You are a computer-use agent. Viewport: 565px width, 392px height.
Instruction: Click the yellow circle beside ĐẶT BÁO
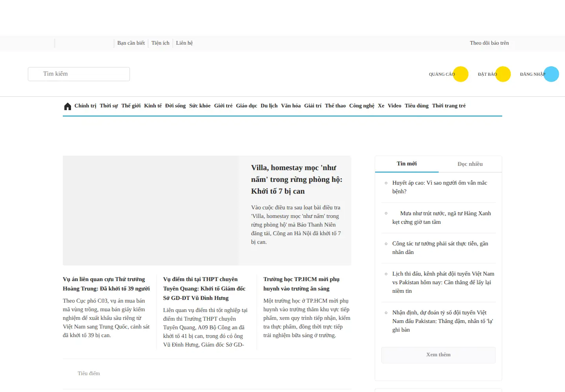click(x=503, y=74)
